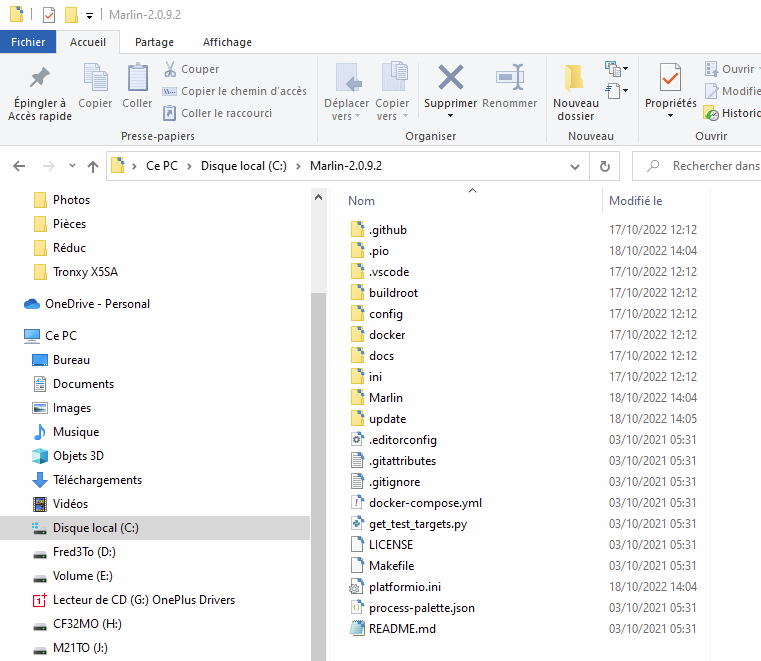Click the navigation pane scroll up arrow

[318, 198]
